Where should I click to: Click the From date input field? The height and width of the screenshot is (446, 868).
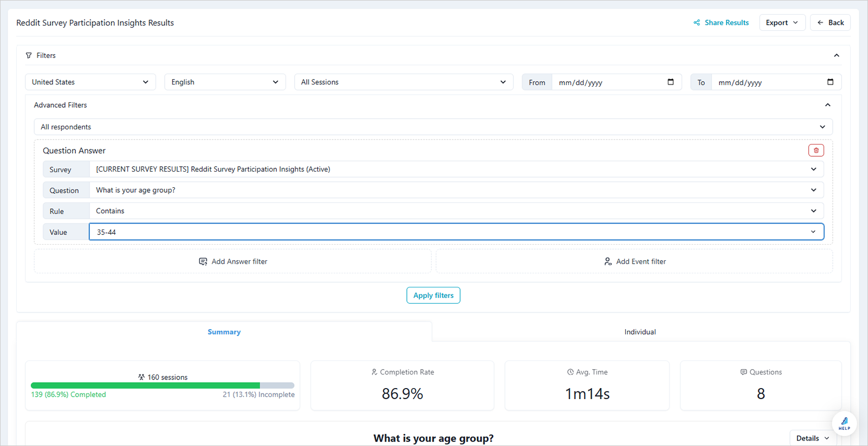[616, 82]
